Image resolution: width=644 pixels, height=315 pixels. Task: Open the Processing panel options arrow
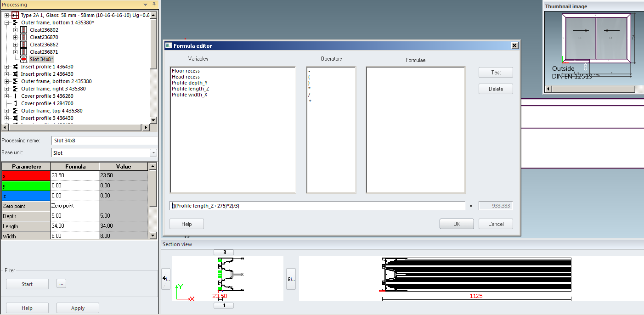pos(146,5)
